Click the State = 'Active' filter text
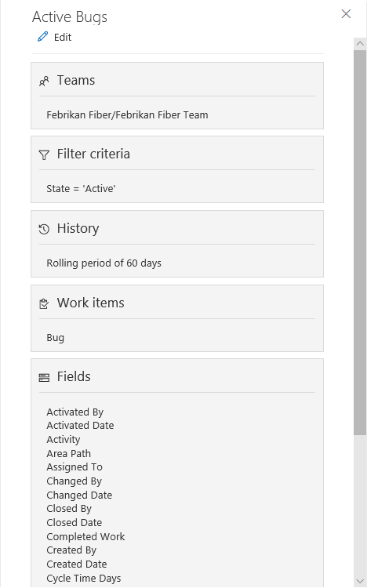The image size is (367, 588). 81,188
